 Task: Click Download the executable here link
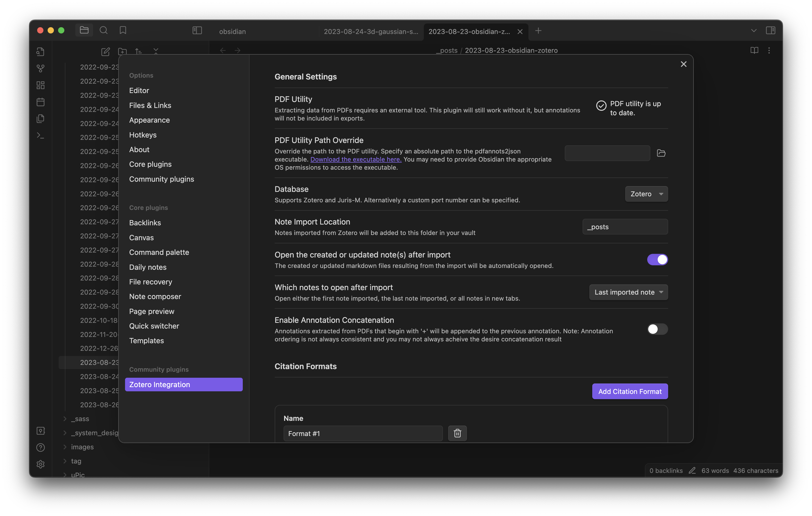pos(356,159)
